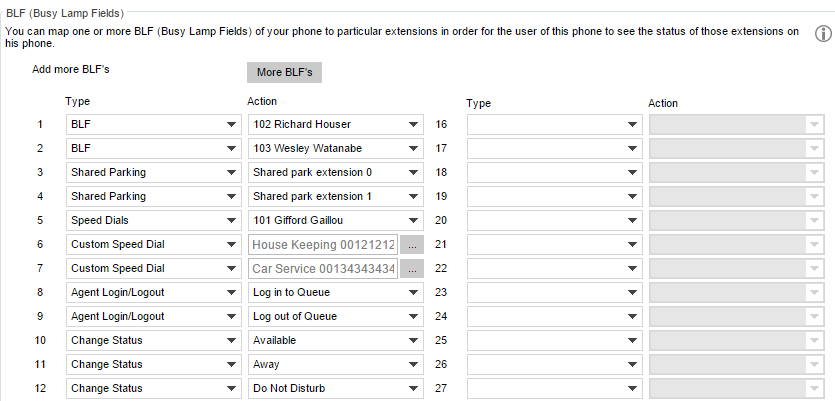Click the BLF info icon

(x=823, y=34)
